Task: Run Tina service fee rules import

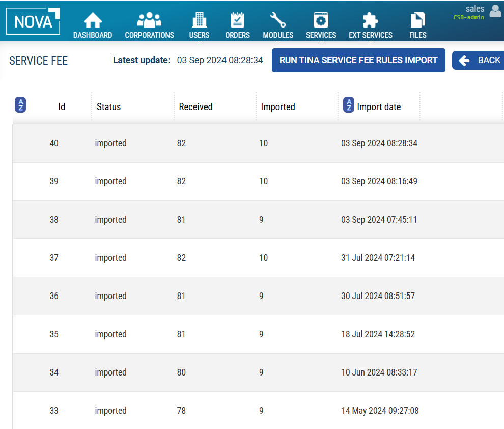Action: [x=358, y=60]
